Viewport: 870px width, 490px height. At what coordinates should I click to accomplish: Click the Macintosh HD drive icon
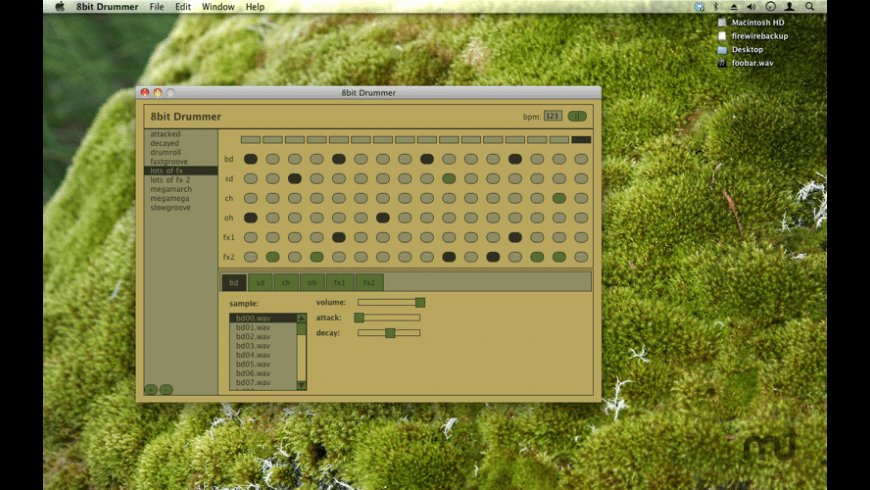coord(722,22)
